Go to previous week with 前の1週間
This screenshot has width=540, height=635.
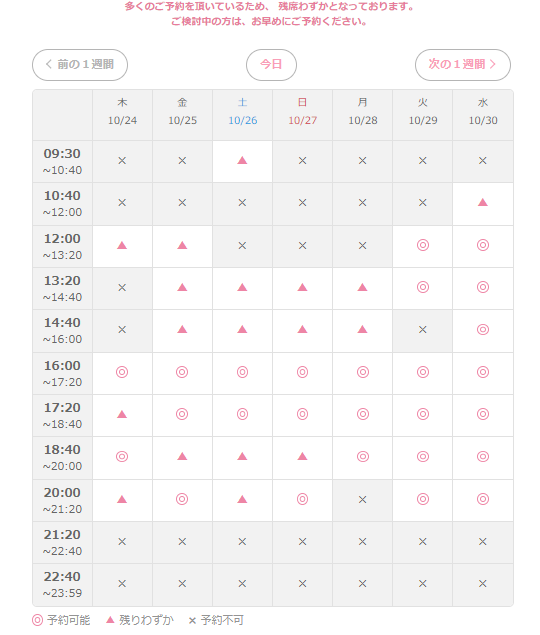point(80,65)
